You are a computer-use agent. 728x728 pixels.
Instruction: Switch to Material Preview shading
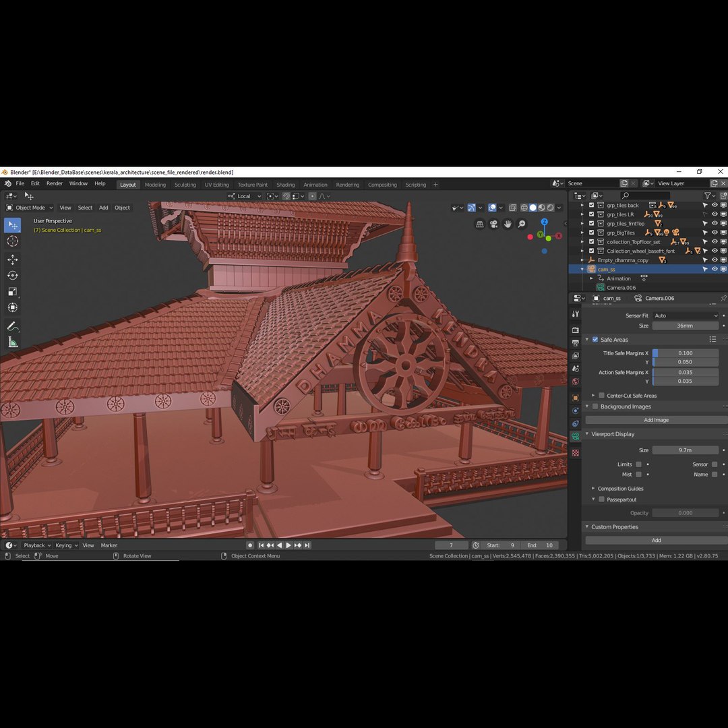[541, 208]
